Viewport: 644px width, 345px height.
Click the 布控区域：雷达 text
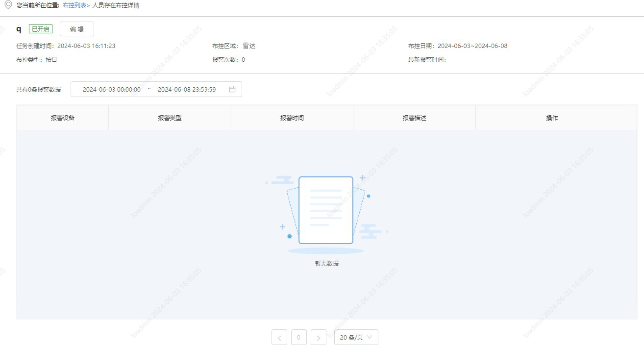coord(234,46)
